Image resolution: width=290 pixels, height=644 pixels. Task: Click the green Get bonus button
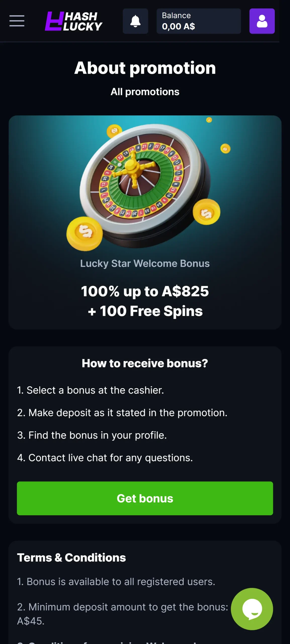[x=145, y=498]
